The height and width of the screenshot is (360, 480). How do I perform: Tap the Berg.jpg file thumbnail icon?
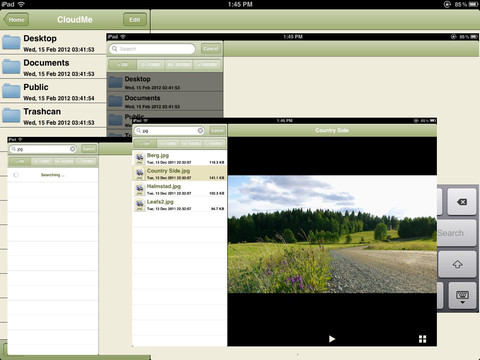click(139, 158)
